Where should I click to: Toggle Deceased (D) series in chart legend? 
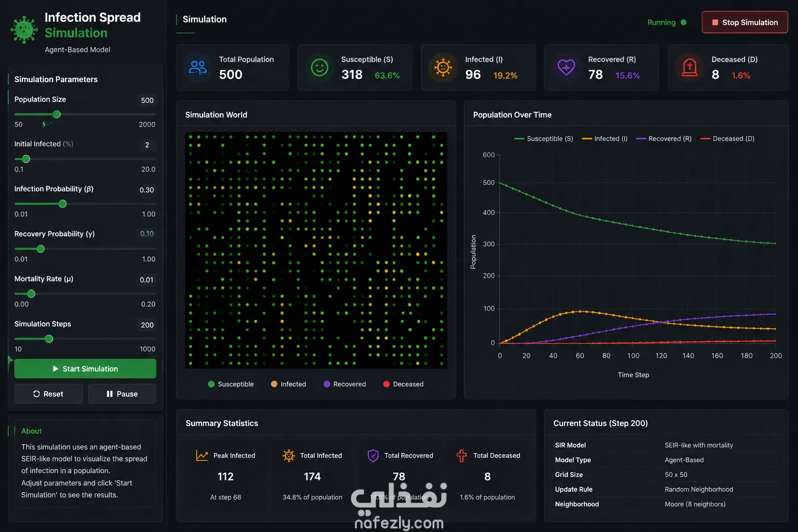tap(727, 139)
